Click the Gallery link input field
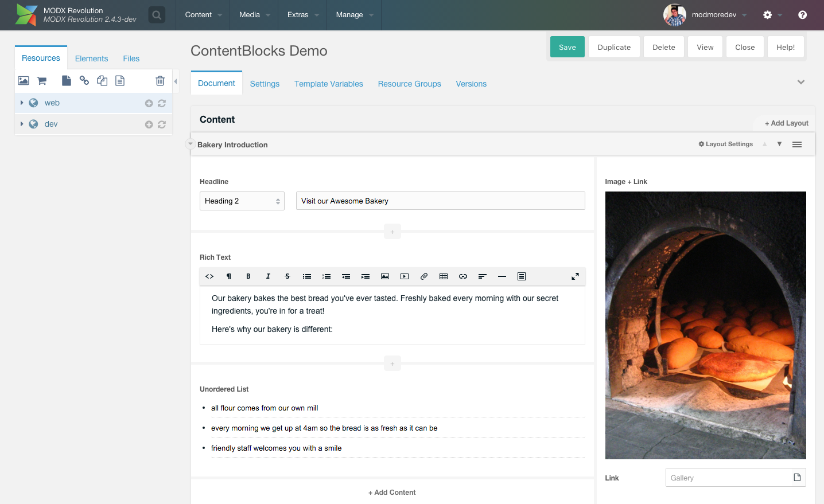The image size is (824, 504). tap(727, 478)
